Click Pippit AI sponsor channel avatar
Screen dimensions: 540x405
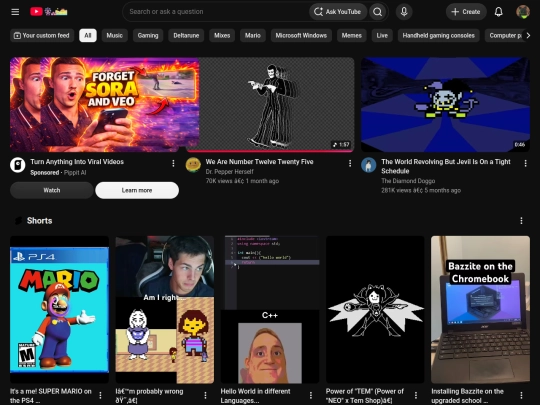(18, 165)
